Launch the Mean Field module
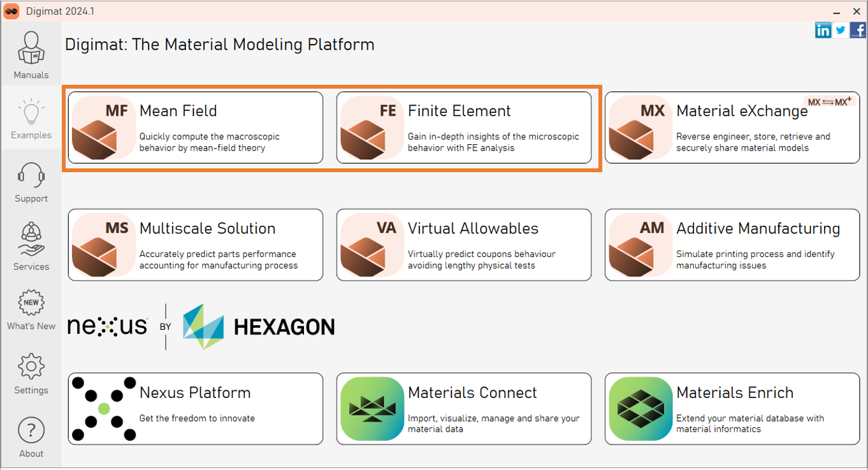The width and height of the screenshot is (868, 470). click(x=195, y=128)
